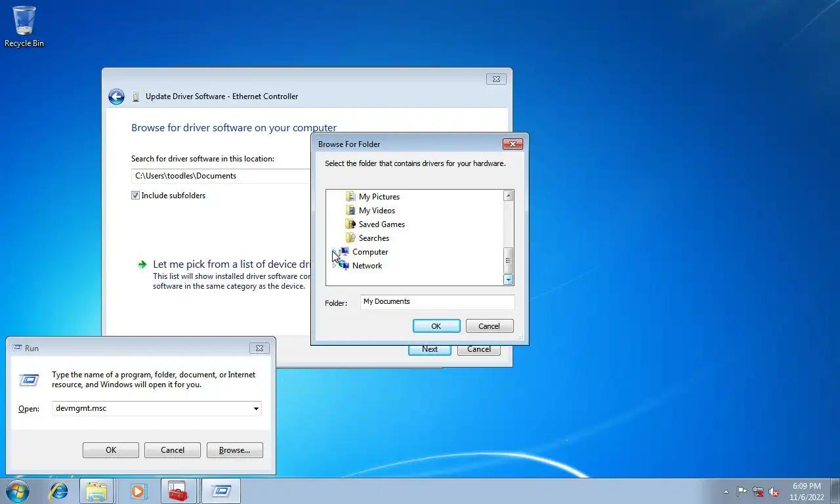Select the Saved Games tree row label
Image resolution: width=840 pixels, height=504 pixels.
(382, 224)
